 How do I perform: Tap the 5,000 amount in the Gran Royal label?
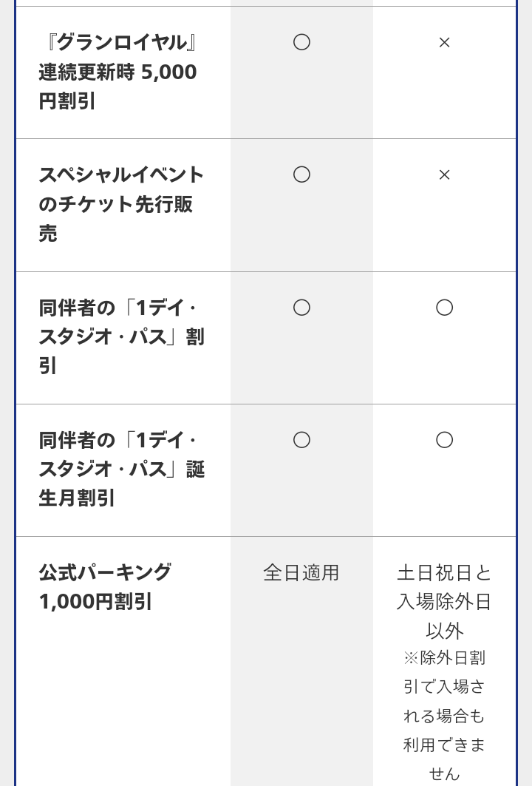pyautogui.click(x=168, y=72)
